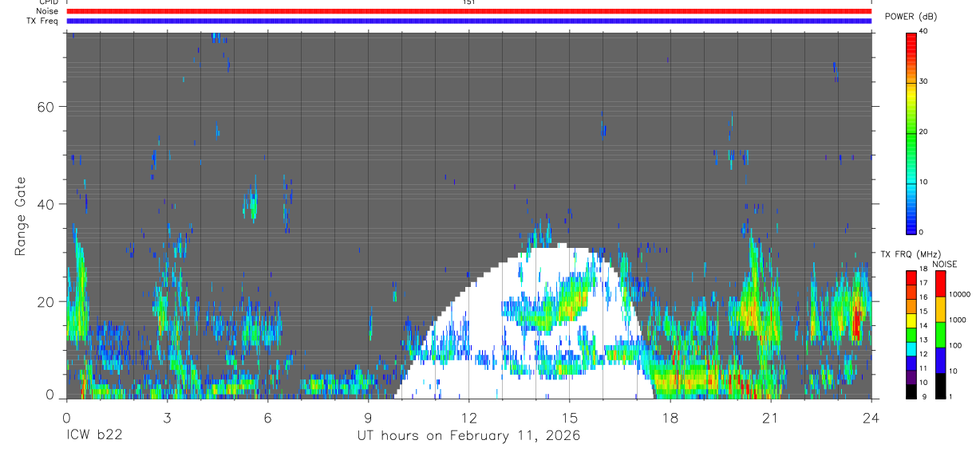980x452 pixels.
Task: Click the TX FRQ scale label '18'
Action: [x=923, y=269]
